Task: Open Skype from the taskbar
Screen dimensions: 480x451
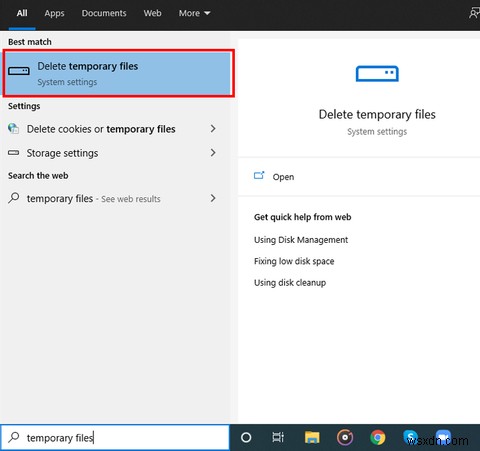Action: coord(410,437)
